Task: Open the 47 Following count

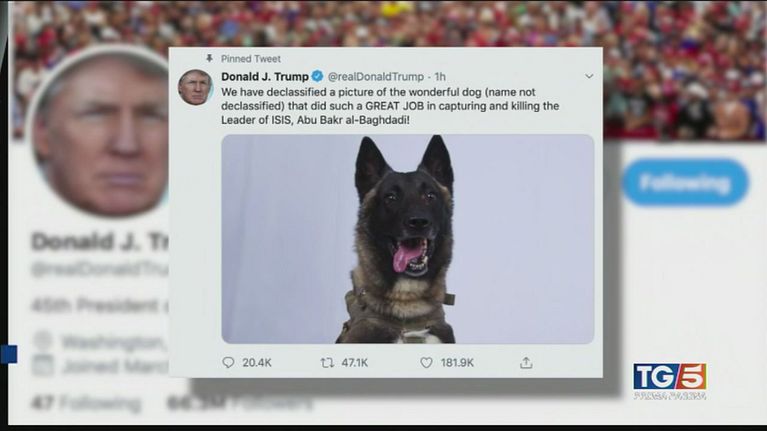Action: click(85, 403)
